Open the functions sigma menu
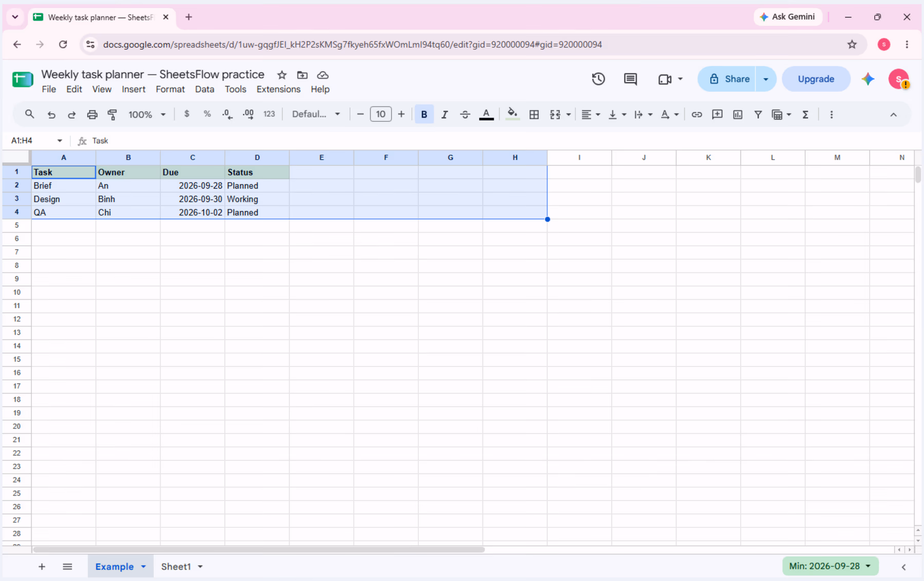924x581 pixels. 805,114
